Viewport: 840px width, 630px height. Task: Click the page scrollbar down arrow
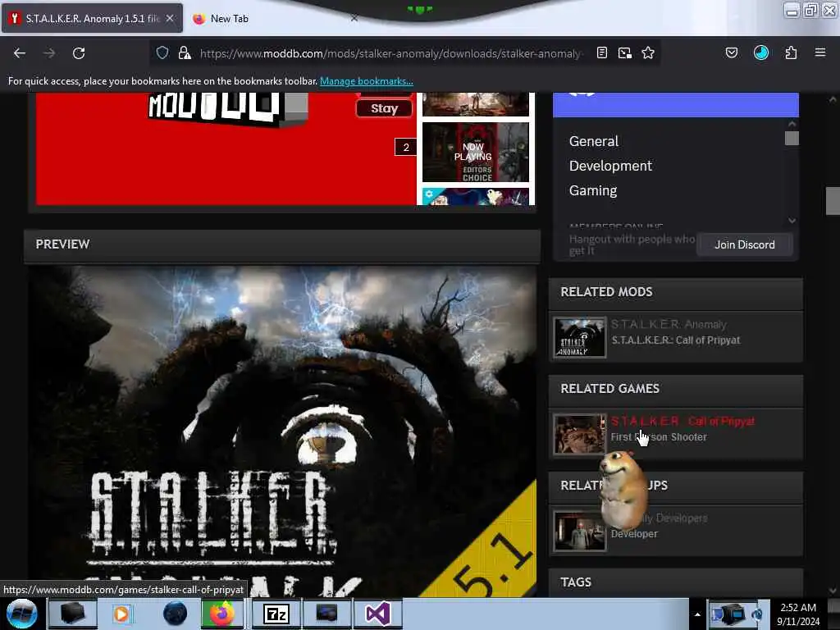tap(833, 591)
